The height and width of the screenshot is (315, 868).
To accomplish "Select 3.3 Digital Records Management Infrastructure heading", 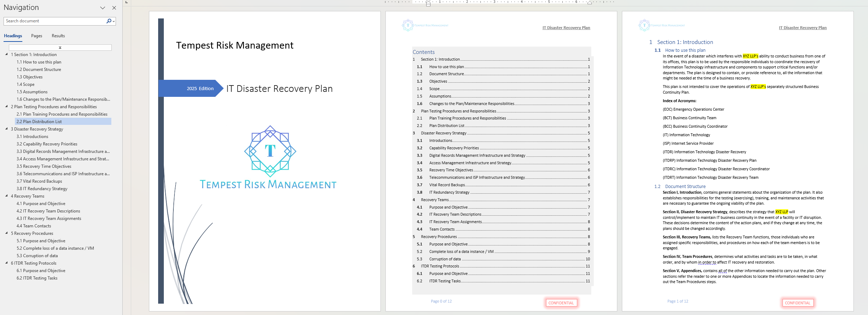I will coord(63,151).
